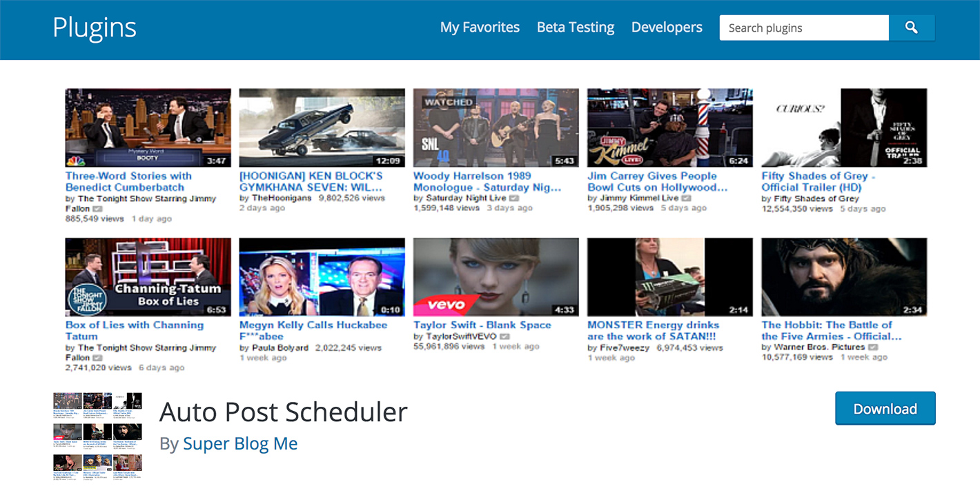Click the 12,554,350 views text
Image resolution: width=980 pixels, height=504 pixels.
click(x=797, y=208)
